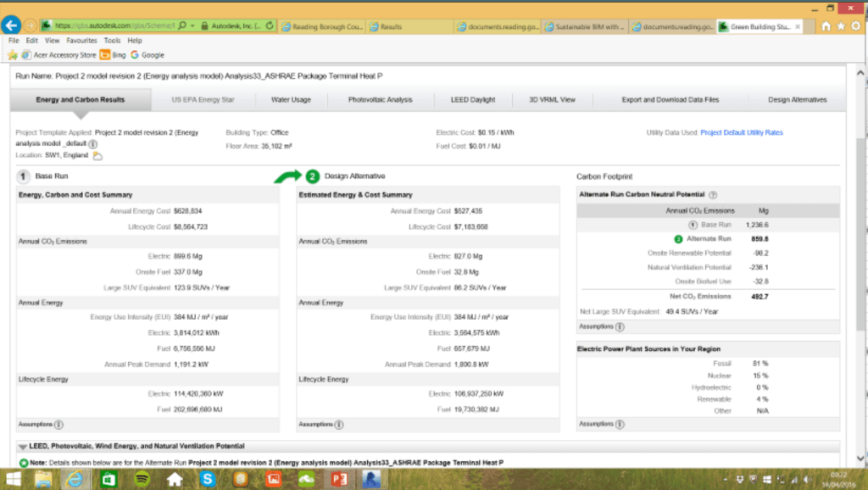Image resolution: width=868 pixels, height=490 pixels.
Task: Open Electric Power Plant Assumptions info icon
Action: click(620, 424)
